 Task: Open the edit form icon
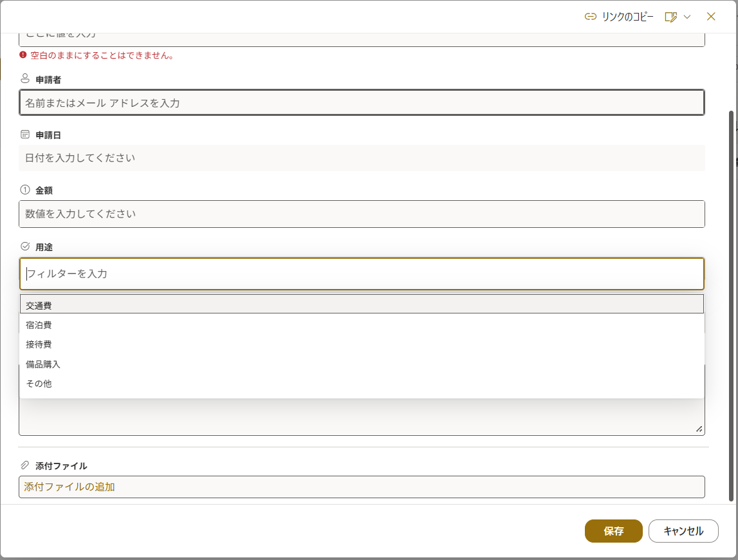[x=670, y=17]
